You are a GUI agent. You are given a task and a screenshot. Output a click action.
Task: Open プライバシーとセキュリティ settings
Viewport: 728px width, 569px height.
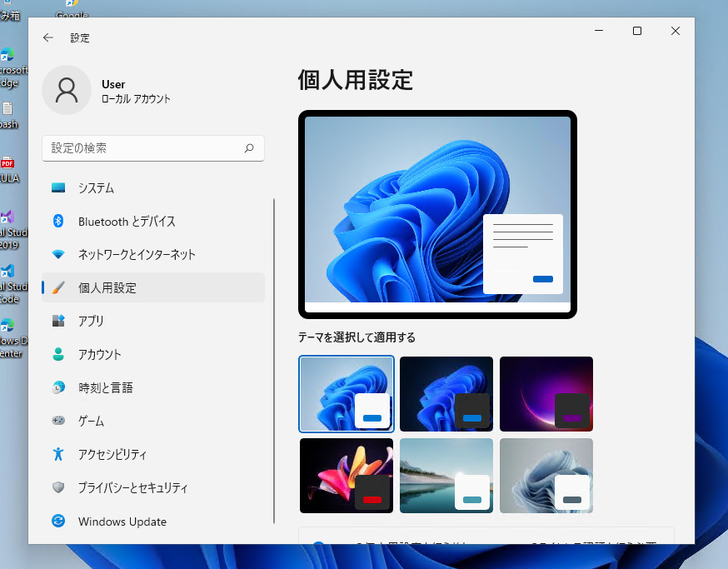pyautogui.click(x=132, y=487)
